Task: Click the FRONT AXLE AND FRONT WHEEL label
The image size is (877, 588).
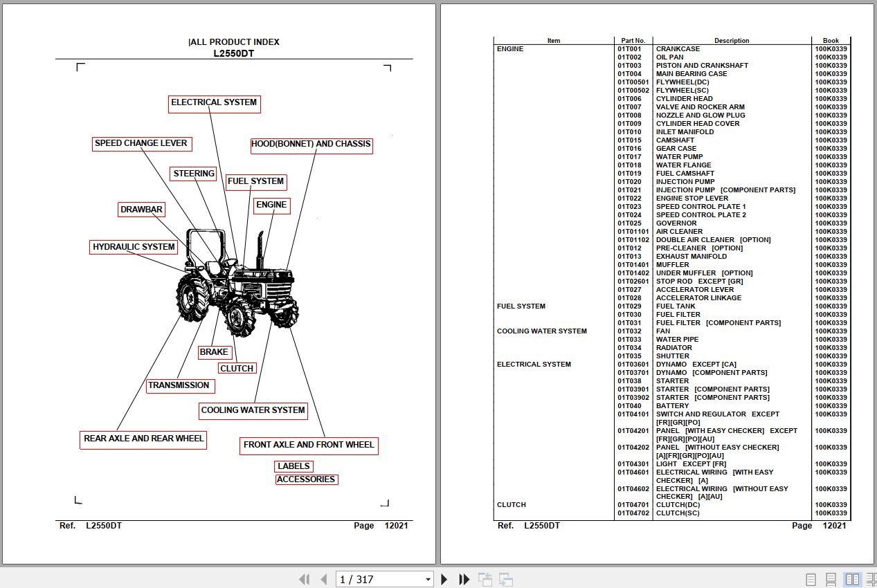Action: 309,445
